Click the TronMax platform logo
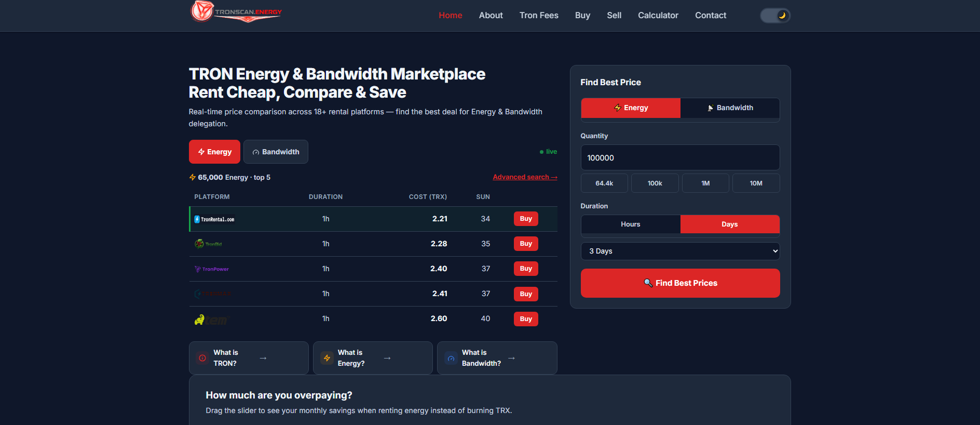The image size is (980, 425). 213,294
